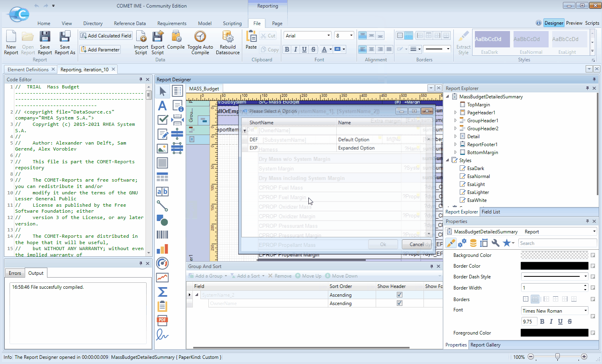The width and height of the screenshot is (602, 364).
Task: Open the Arial font name dropdown
Action: (328, 35)
